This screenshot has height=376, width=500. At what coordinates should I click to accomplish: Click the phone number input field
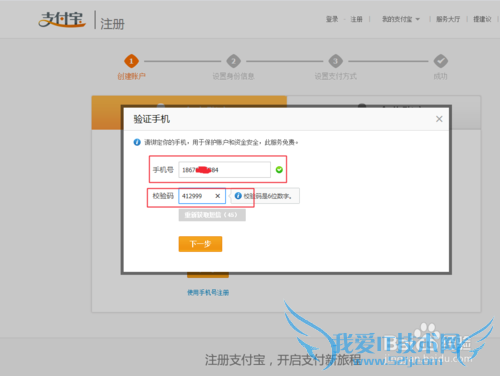pos(224,170)
